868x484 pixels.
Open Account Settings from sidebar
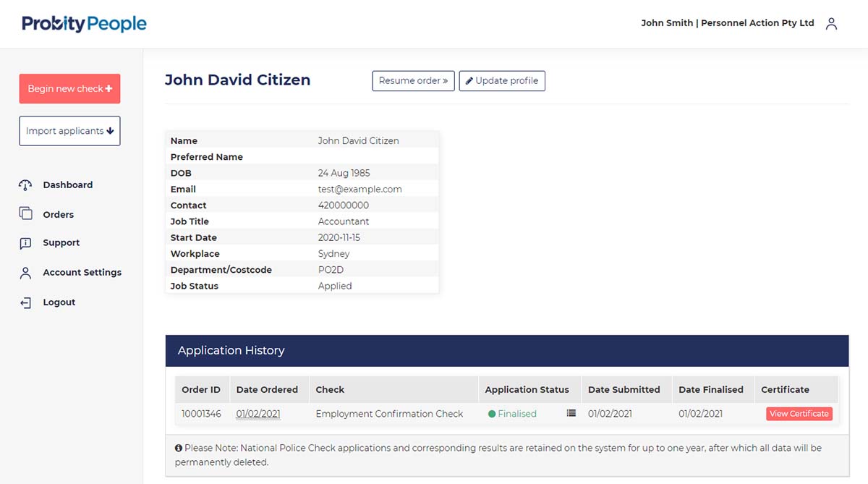(x=82, y=273)
